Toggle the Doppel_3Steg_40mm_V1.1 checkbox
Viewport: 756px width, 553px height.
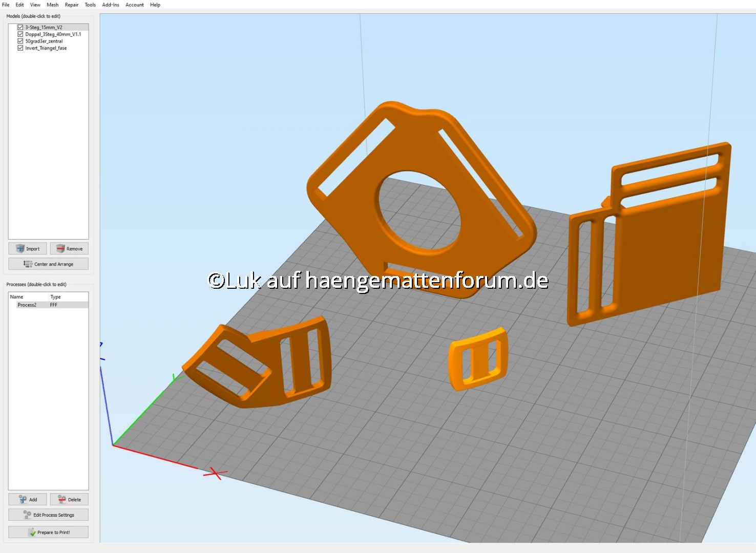[20, 34]
